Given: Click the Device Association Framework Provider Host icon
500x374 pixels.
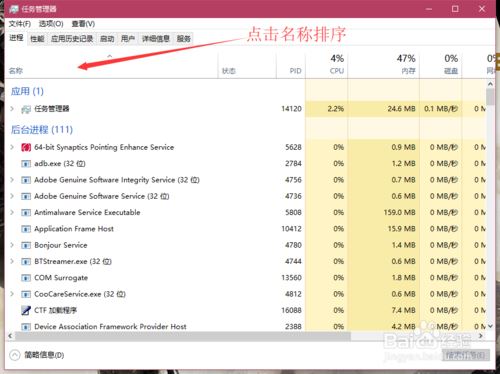Looking at the screenshot, I should tap(26, 326).
